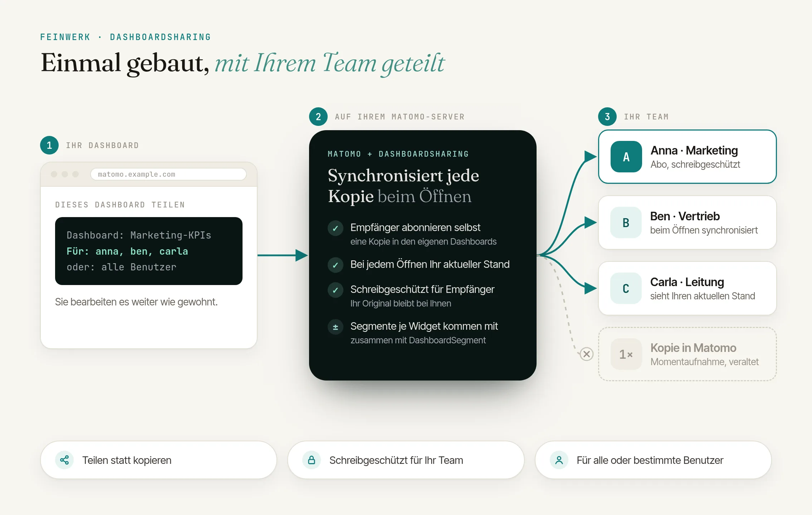Click the plus-minus icon beside Segmente je Widget
Image resolution: width=812 pixels, height=515 pixels.
coord(336,327)
